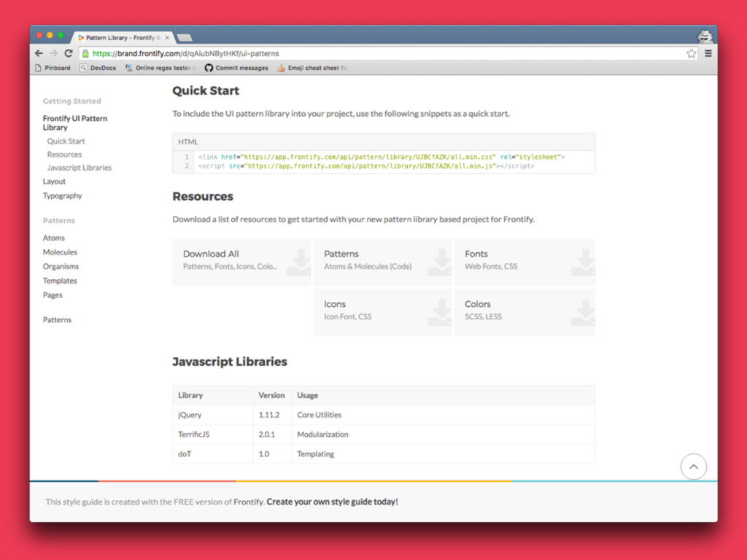Click the Usage column header
This screenshot has width=747, height=560.
pyautogui.click(x=443, y=395)
